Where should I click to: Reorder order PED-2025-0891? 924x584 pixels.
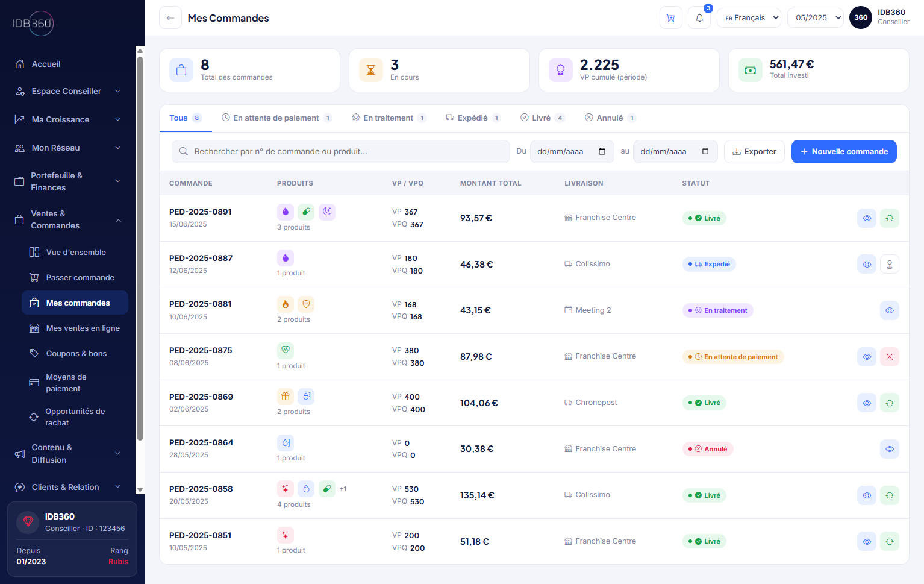click(890, 218)
